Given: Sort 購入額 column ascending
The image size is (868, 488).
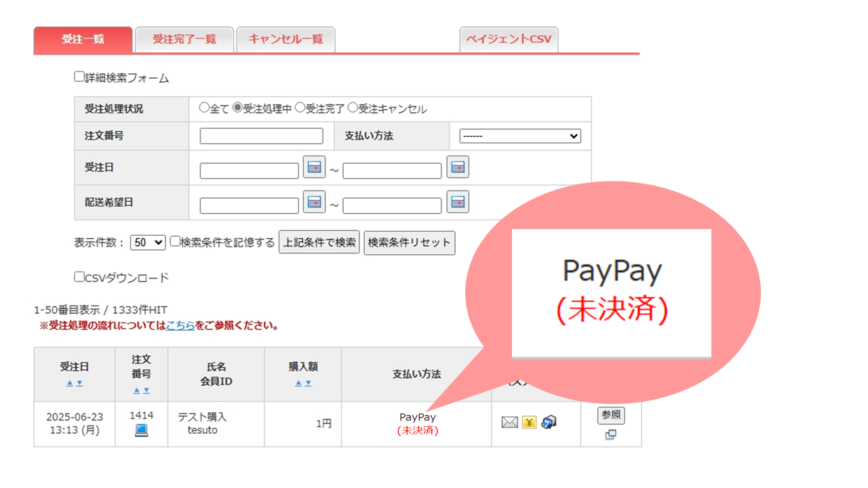Looking at the screenshot, I should 298,383.
